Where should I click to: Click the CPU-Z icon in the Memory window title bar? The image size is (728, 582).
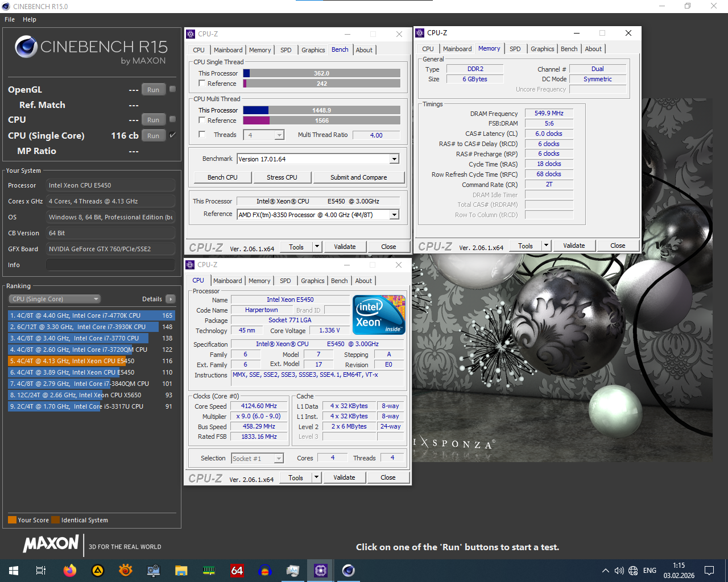point(420,33)
